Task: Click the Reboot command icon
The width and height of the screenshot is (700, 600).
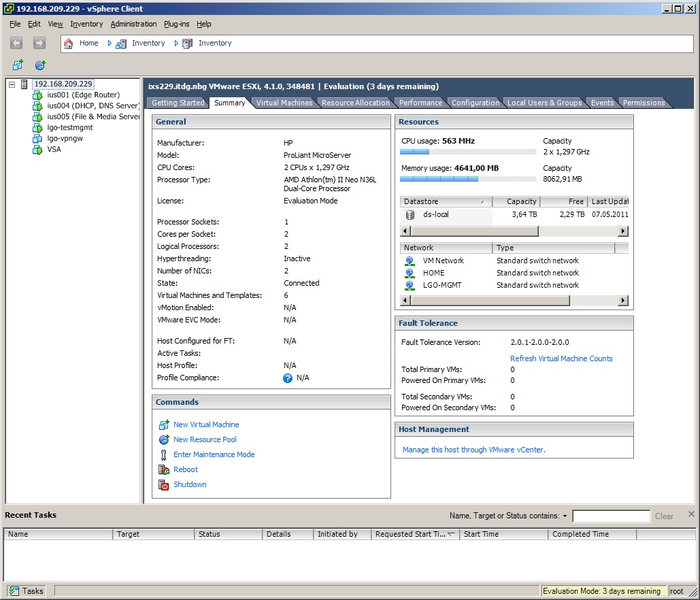Action: tap(164, 469)
